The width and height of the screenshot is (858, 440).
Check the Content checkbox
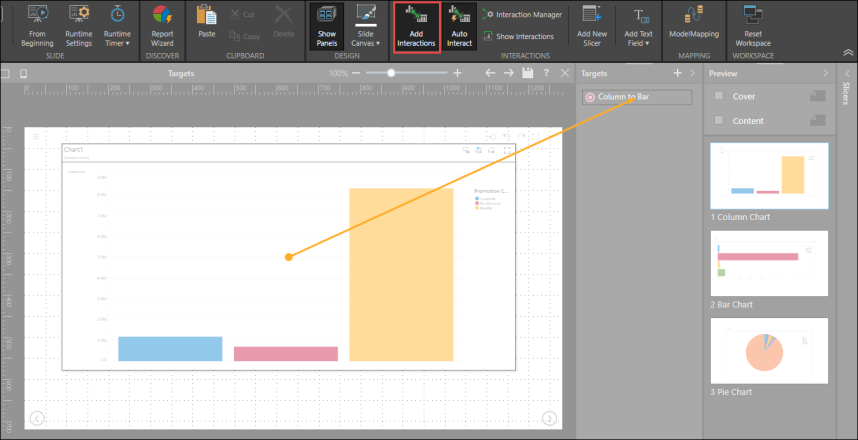[718, 121]
